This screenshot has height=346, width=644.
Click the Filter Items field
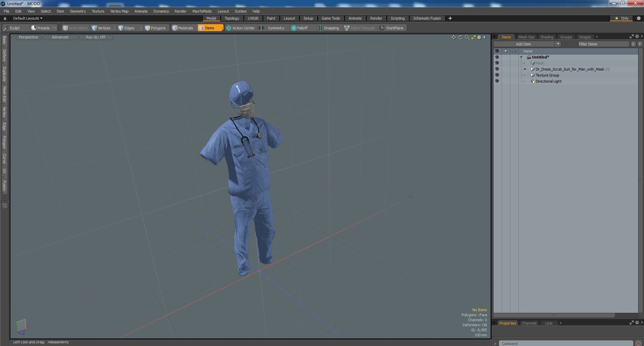point(603,44)
